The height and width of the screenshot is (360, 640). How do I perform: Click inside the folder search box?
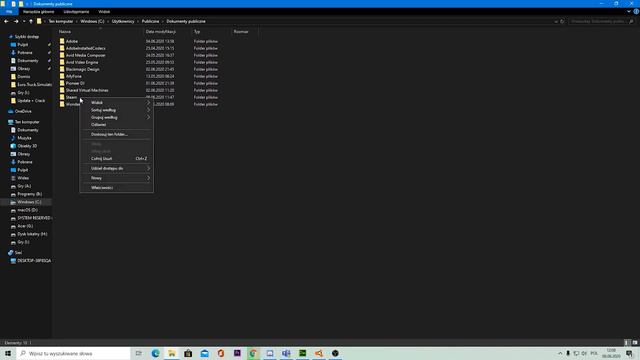tap(600, 21)
